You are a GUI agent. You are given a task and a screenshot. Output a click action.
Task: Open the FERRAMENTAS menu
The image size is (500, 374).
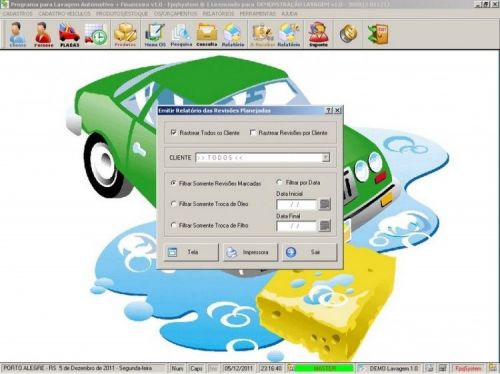(258, 14)
